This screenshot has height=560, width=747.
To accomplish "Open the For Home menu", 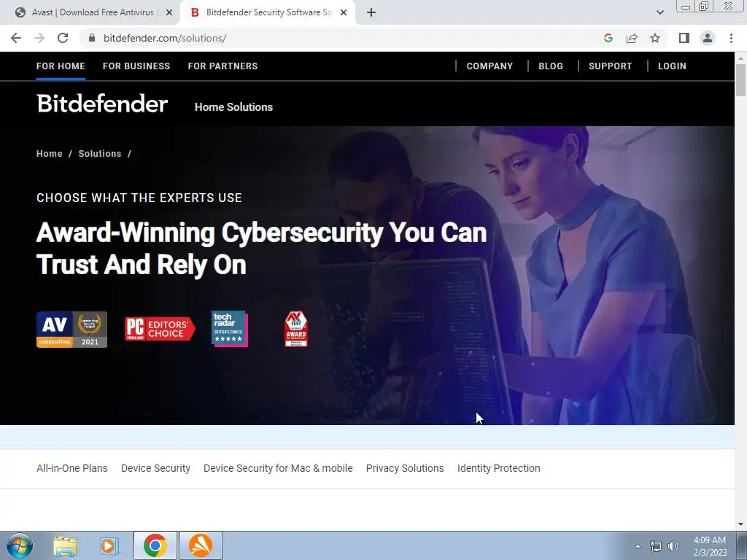I will pyautogui.click(x=61, y=66).
